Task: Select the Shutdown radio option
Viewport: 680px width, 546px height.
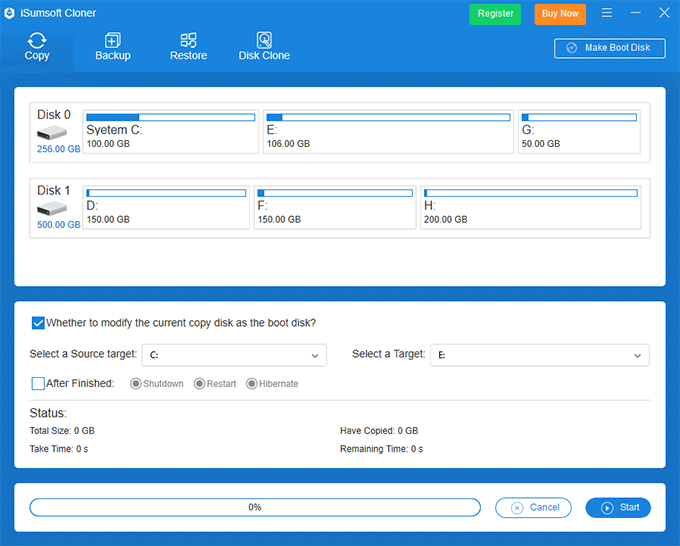Action: (x=136, y=384)
